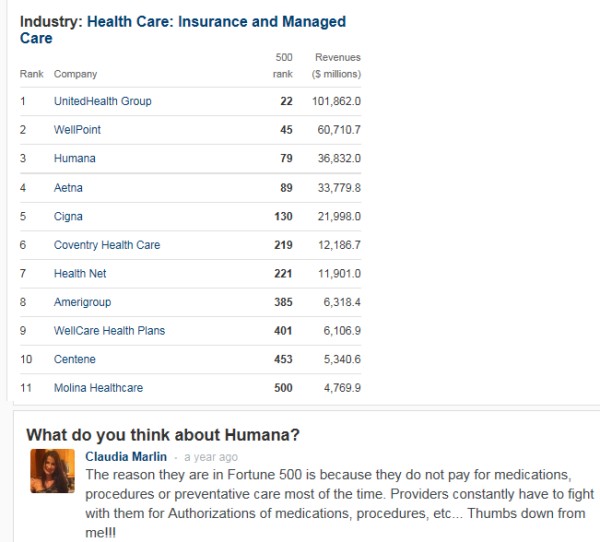Click the Health Net company link
Screen dimensions: 600x542
point(80,273)
